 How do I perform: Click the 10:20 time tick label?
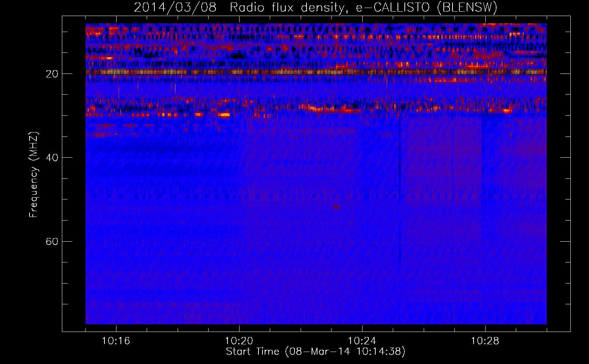click(x=239, y=341)
